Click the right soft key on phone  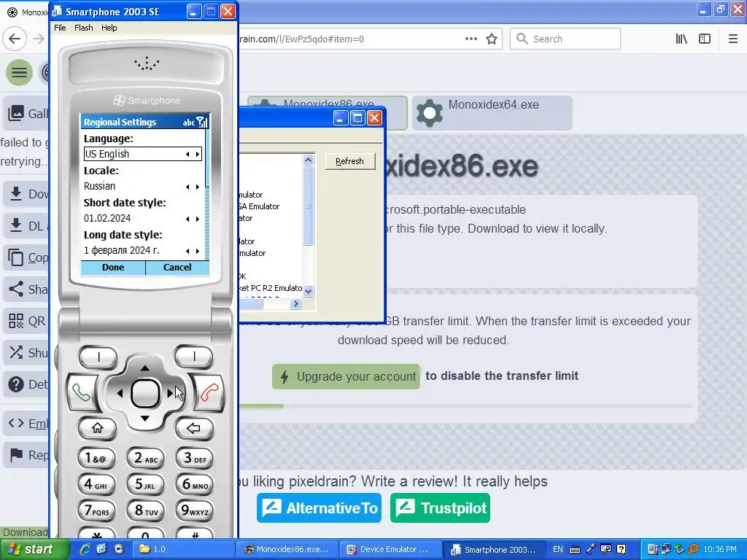193,357
